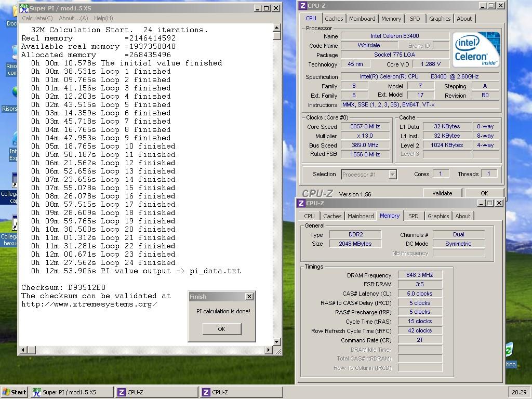Viewport: 532px width, 399px height.
Task: Click the Loop 24 finished line
Action: tap(103, 262)
